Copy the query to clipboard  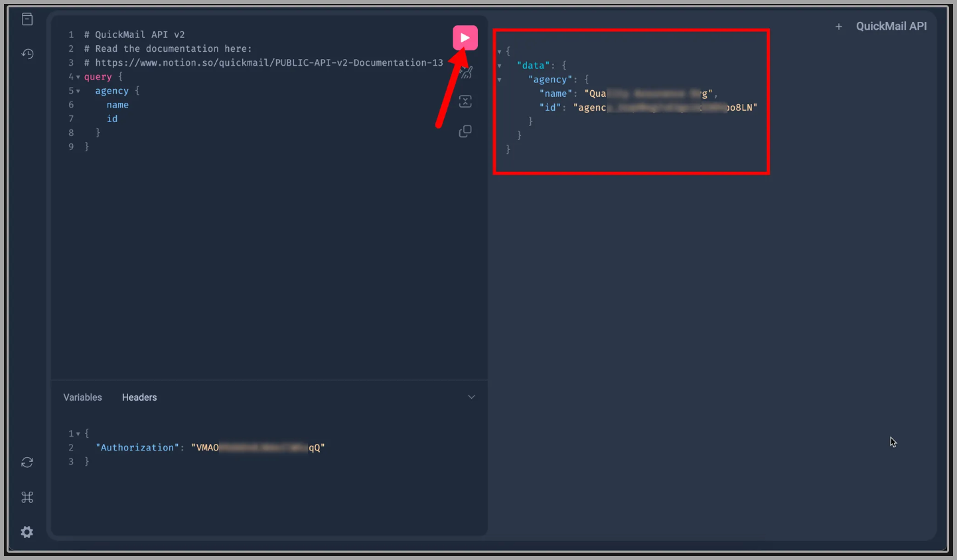point(465,131)
